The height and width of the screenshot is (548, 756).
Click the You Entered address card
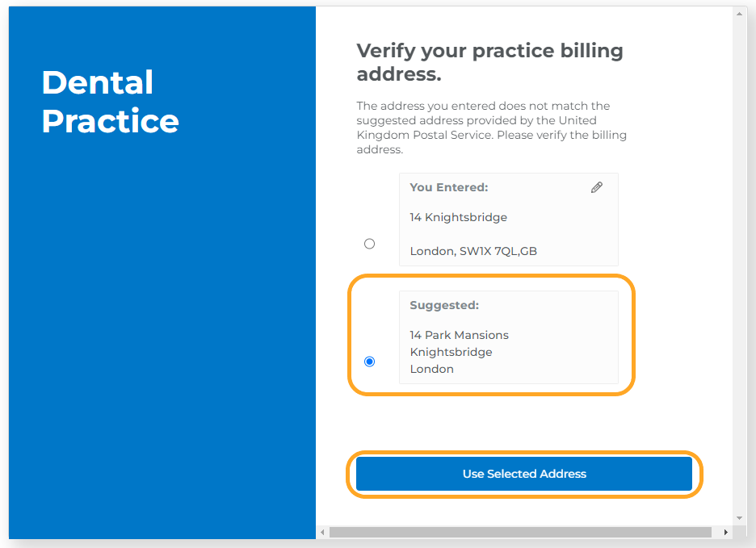coord(509,220)
